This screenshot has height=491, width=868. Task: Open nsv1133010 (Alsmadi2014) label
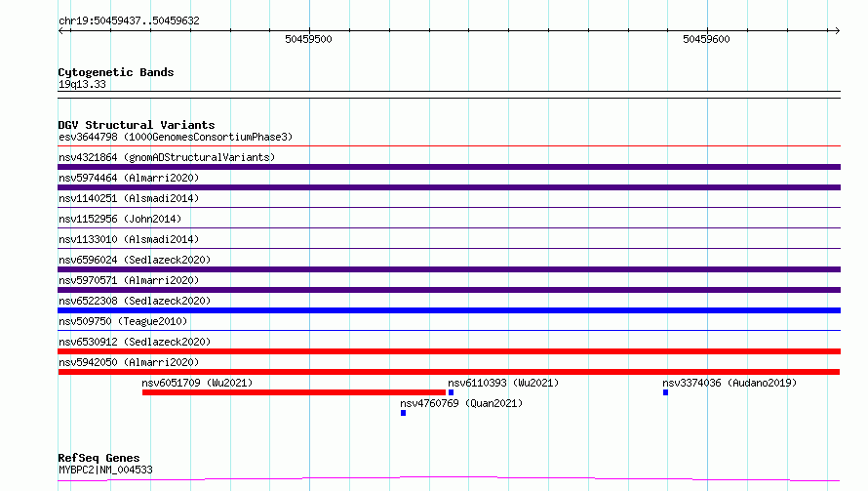[x=129, y=239]
